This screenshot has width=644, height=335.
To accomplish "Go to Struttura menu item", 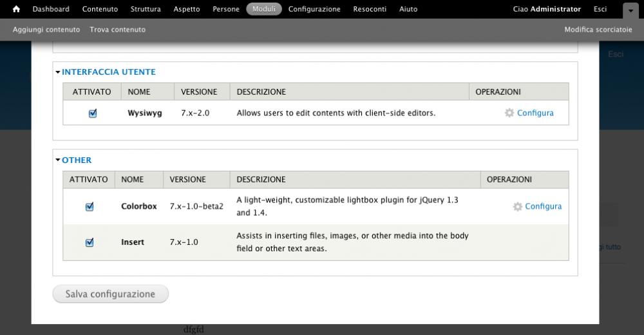I will coord(146,9).
